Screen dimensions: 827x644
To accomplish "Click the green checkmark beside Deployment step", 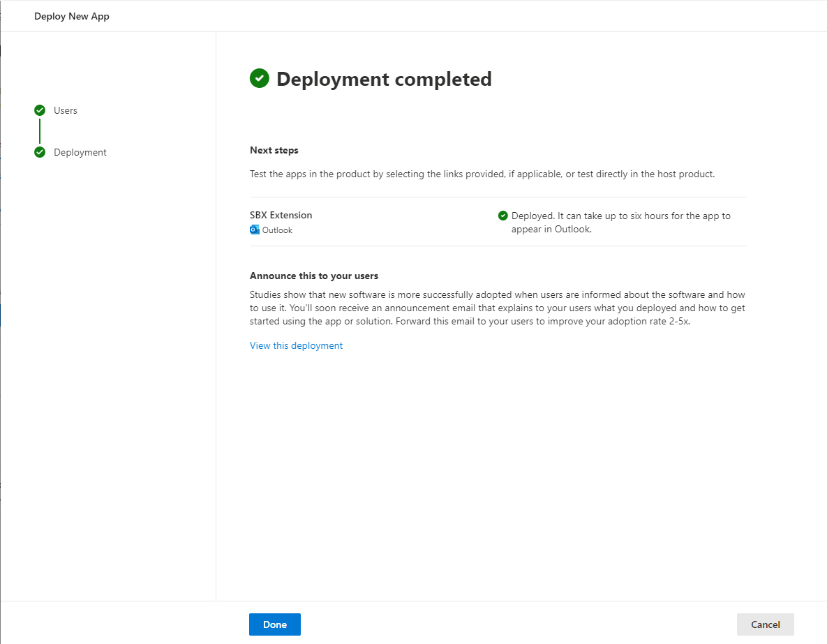I will pos(40,152).
